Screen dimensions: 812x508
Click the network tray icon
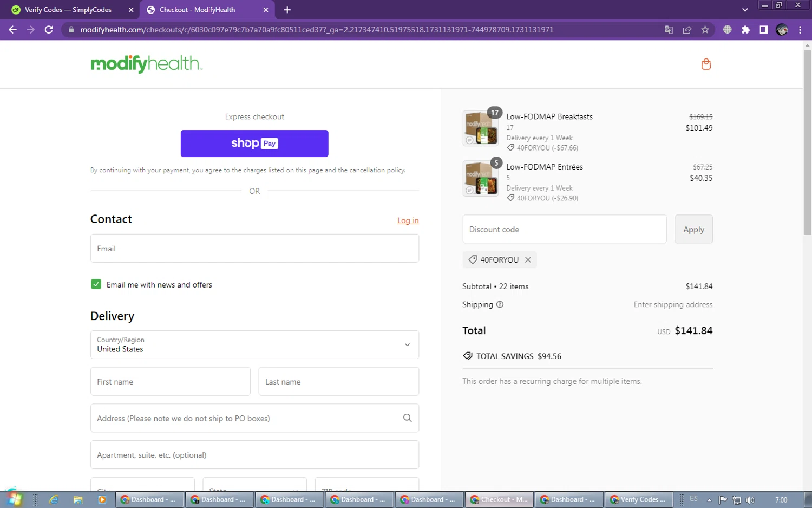tap(737, 500)
